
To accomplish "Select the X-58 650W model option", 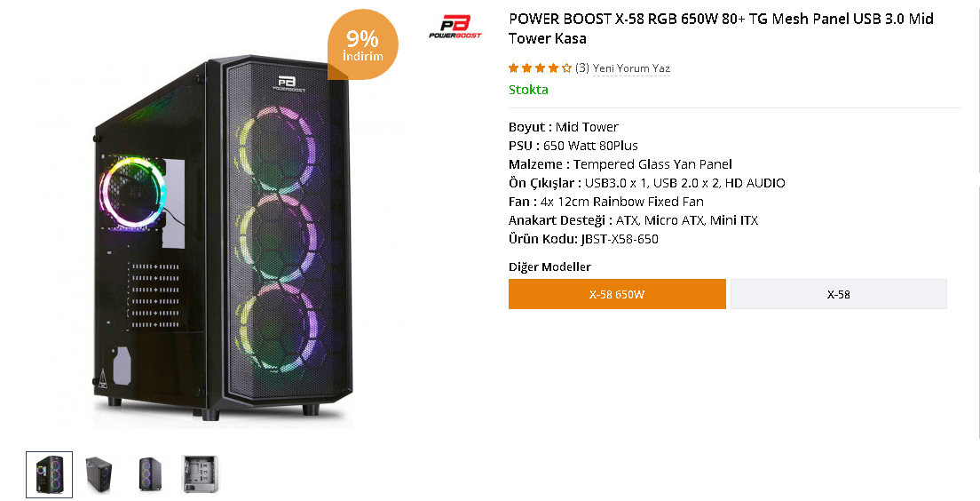I will pyautogui.click(x=617, y=294).
